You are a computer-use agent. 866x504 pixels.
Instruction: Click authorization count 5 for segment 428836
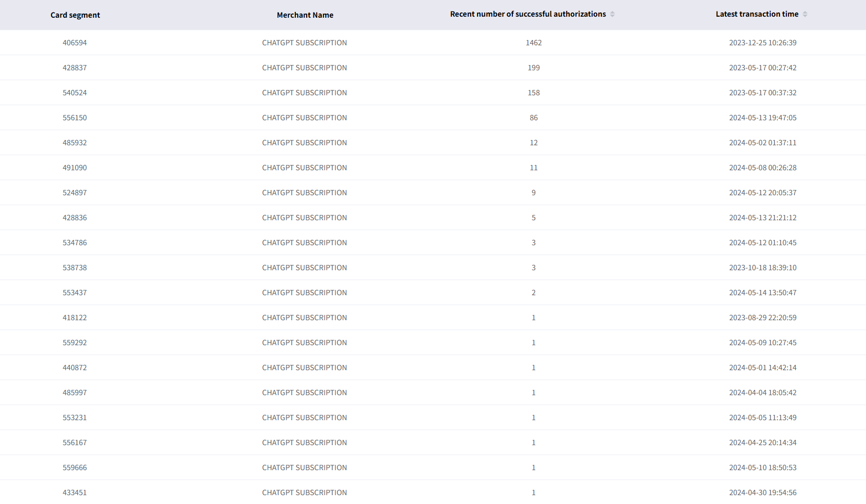[x=533, y=218]
